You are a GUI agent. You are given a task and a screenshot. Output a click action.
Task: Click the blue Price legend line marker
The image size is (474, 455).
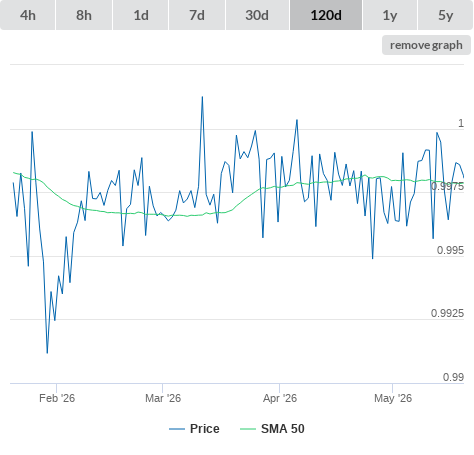coord(177,429)
